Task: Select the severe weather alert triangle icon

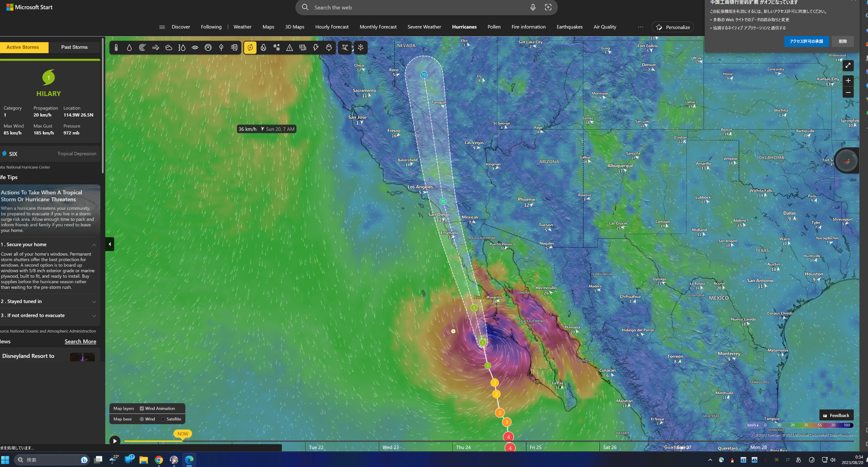Action: [290, 48]
